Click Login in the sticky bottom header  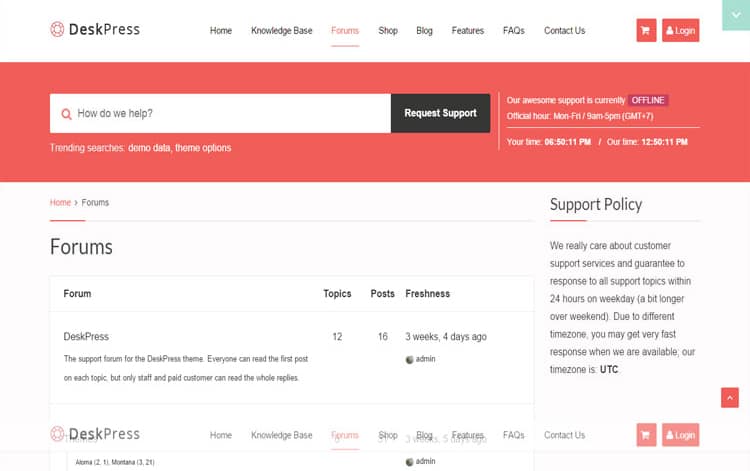click(x=680, y=435)
